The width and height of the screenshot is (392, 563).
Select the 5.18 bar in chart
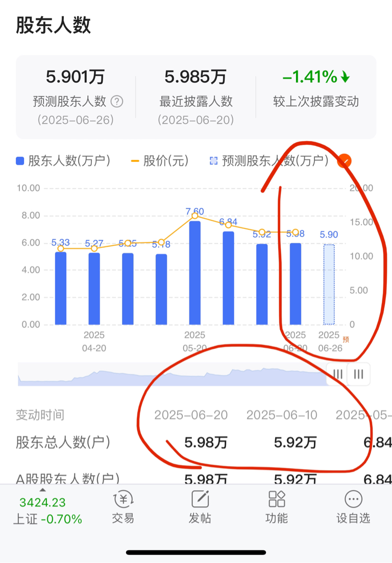click(161, 289)
